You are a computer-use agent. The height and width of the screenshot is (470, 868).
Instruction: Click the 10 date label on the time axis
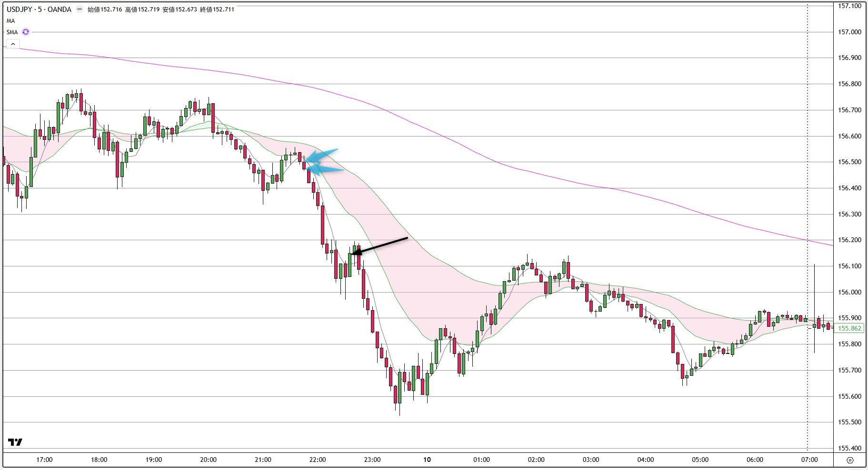(426, 460)
